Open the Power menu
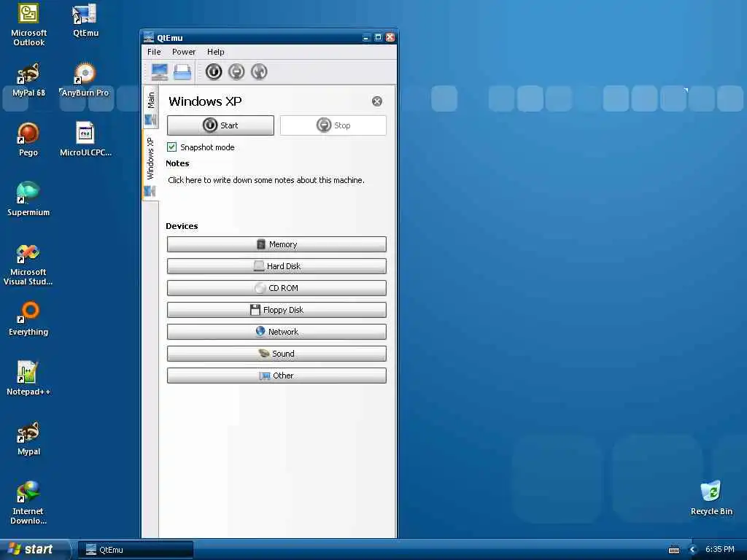This screenshot has height=560, width=747. click(x=184, y=52)
